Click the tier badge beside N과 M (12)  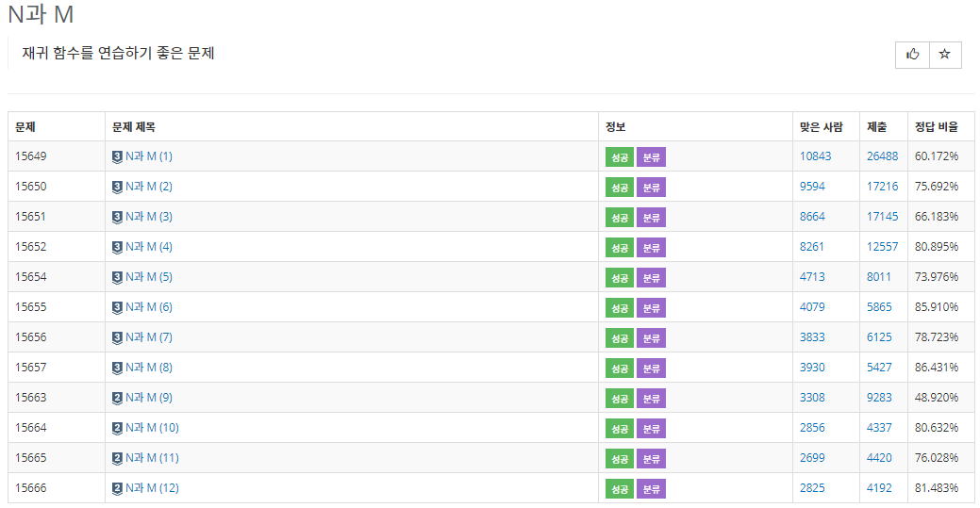coord(117,488)
